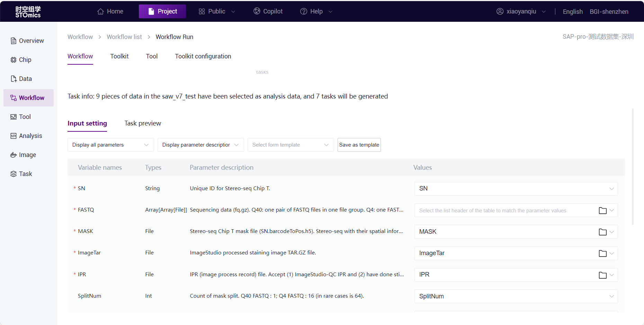
Task: Open the ImageTar folder browse icon
Action: [602, 253]
